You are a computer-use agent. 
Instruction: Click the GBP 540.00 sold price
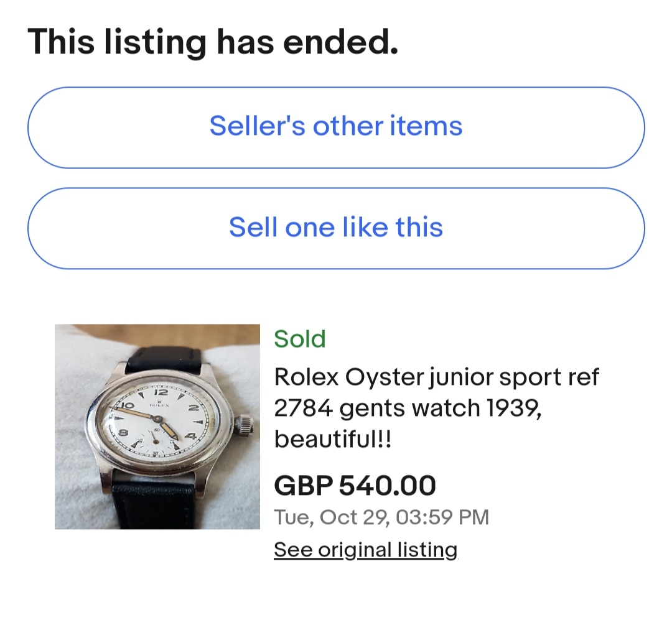pos(355,486)
